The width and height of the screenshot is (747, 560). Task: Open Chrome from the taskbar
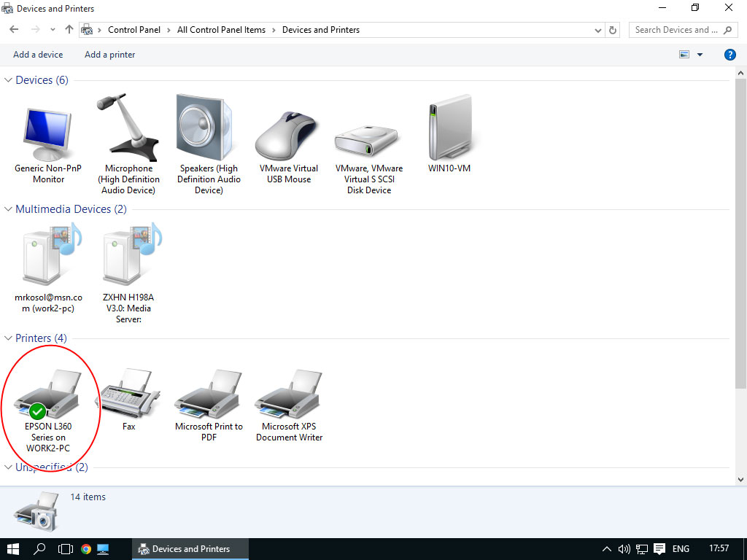click(86, 549)
